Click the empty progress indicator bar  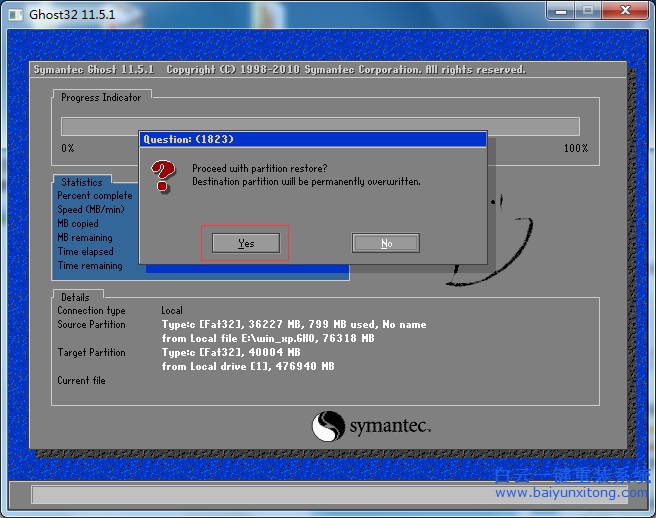click(320, 126)
